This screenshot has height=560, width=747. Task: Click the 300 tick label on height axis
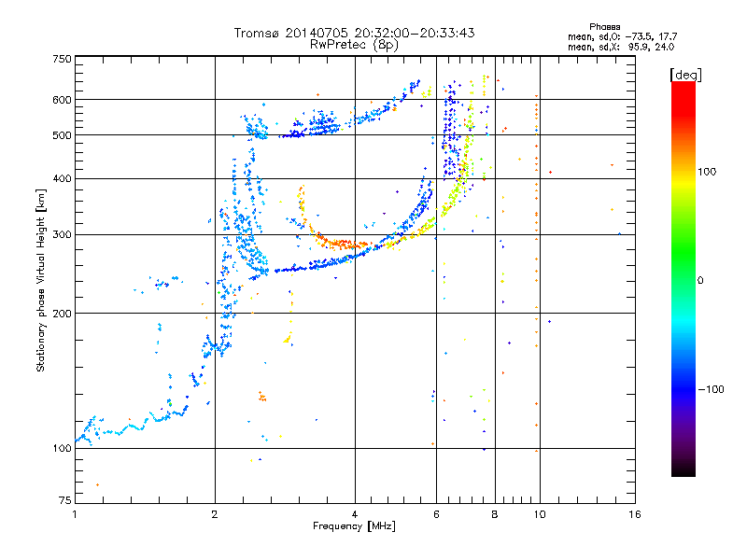coord(63,235)
